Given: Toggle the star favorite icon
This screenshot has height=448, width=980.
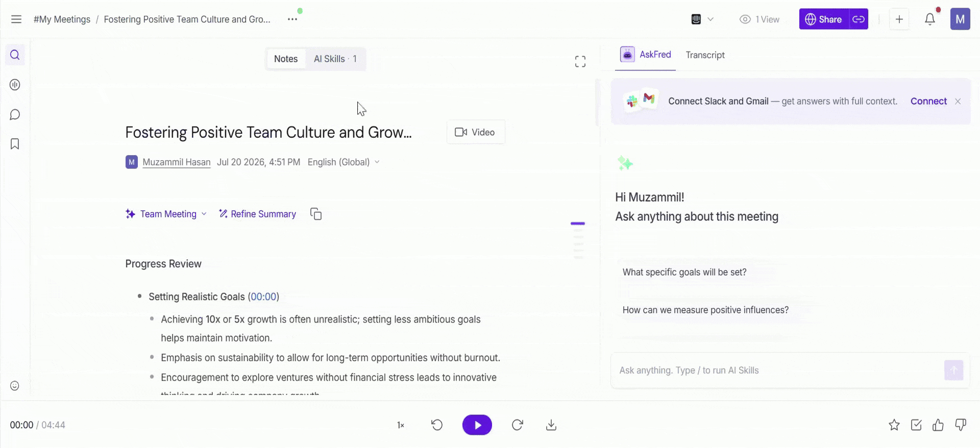Looking at the screenshot, I should pyautogui.click(x=894, y=425).
